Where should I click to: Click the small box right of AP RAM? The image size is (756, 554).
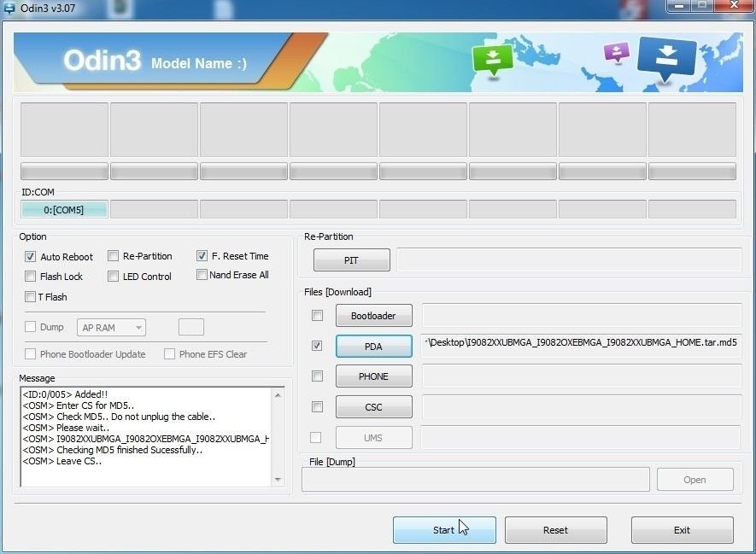(x=191, y=327)
